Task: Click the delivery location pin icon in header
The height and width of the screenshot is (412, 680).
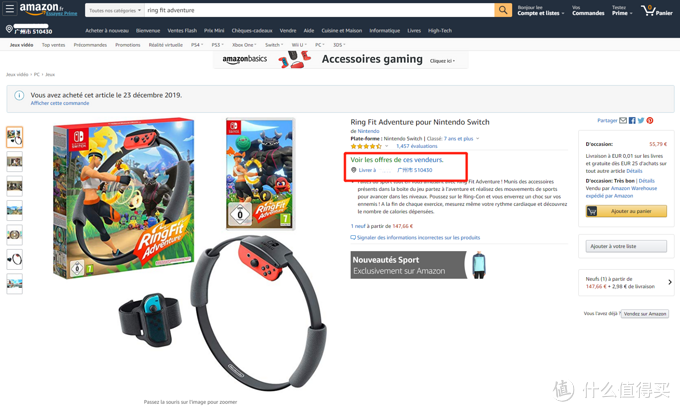Action: pos(9,29)
